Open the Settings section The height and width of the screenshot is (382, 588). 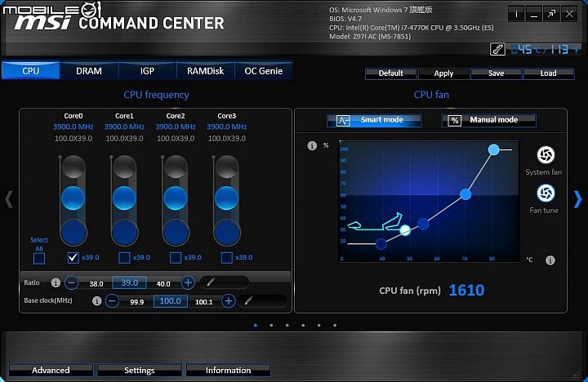[x=140, y=370]
